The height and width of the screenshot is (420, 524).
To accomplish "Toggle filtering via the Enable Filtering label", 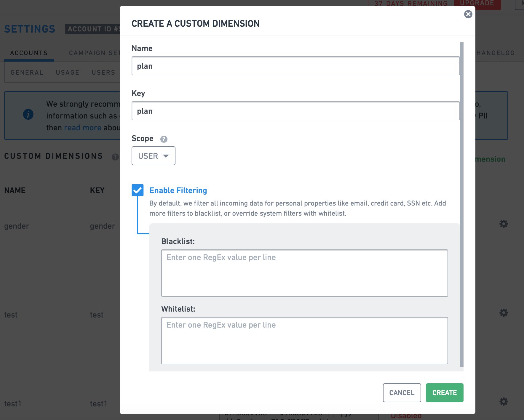I will pos(178,190).
